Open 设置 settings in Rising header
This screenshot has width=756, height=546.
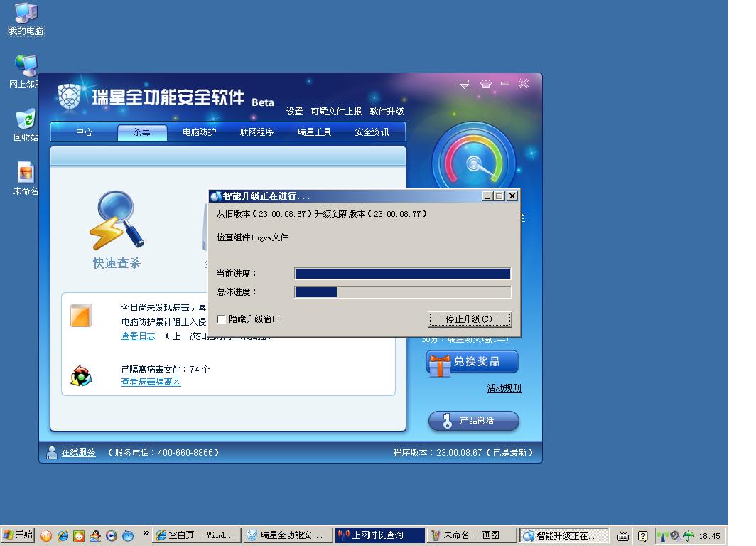(294, 112)
